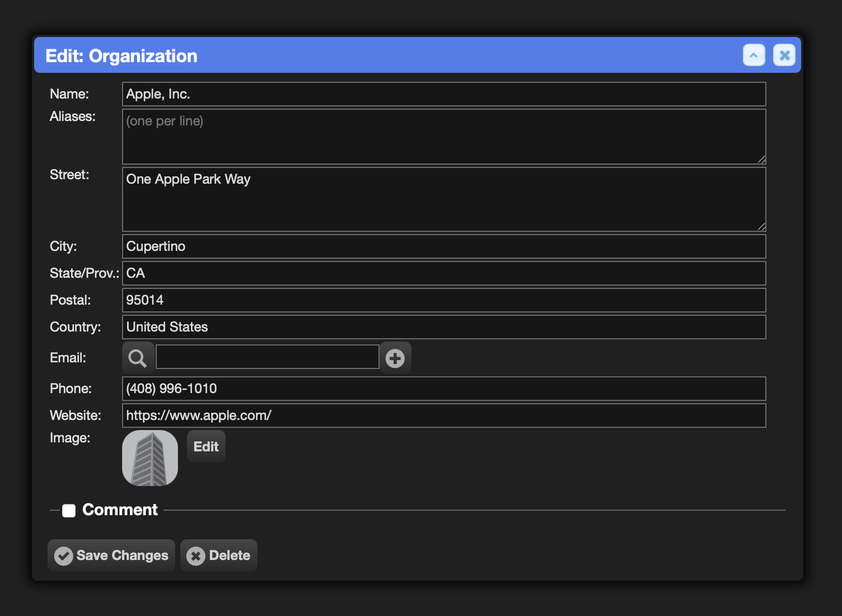
Task: Click the Edit: Organization title text
Action: (x=121, y=56)
